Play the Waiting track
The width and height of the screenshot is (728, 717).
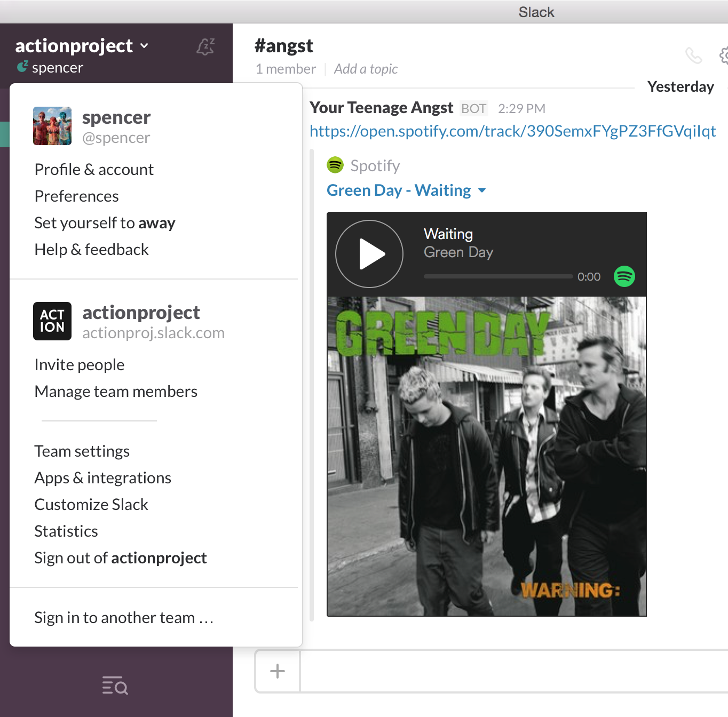369,254
